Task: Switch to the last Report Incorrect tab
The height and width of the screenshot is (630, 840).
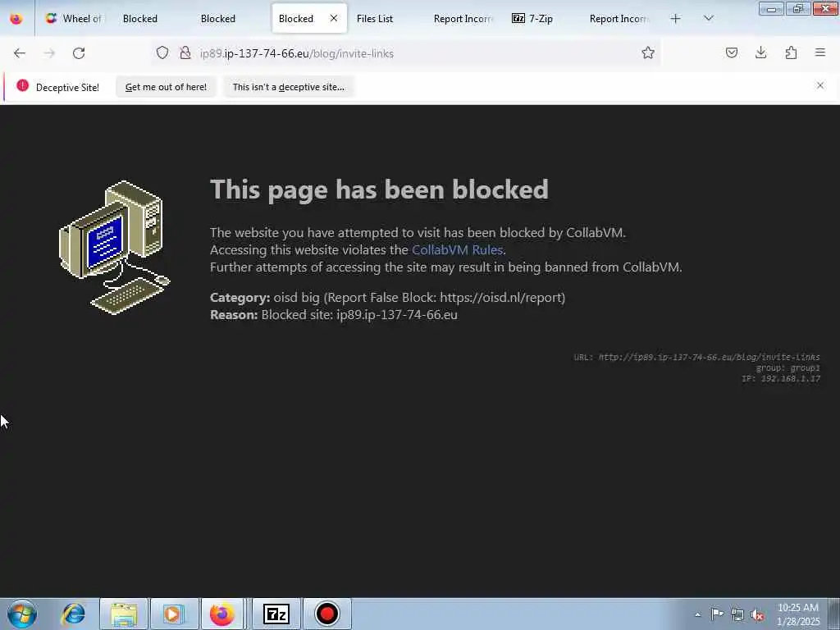Action: click(619, 19)
